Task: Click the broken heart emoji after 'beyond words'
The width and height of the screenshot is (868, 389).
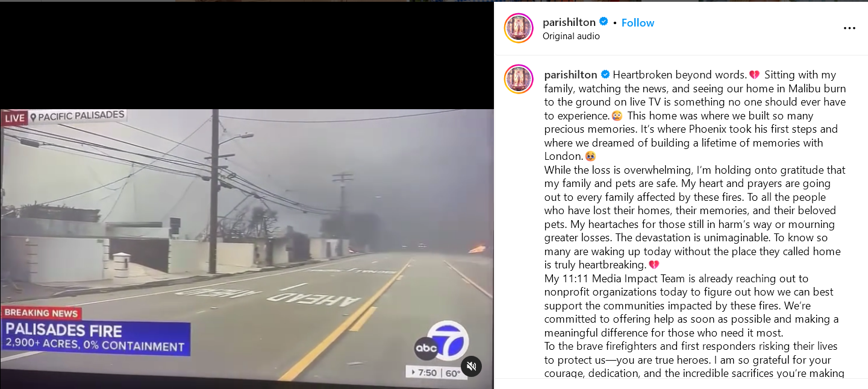Action: (754, 75)
